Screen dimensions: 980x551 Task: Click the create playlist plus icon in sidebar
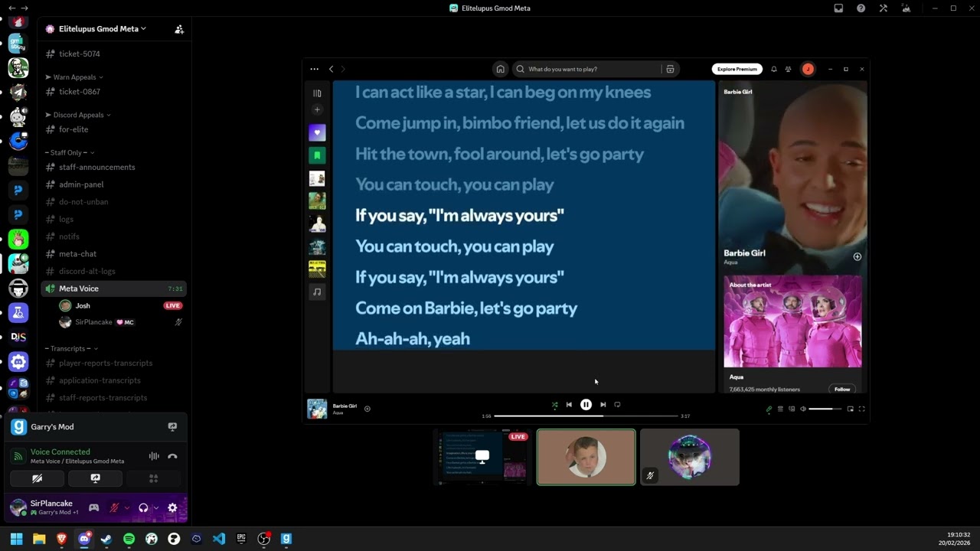tap(317, 109)
